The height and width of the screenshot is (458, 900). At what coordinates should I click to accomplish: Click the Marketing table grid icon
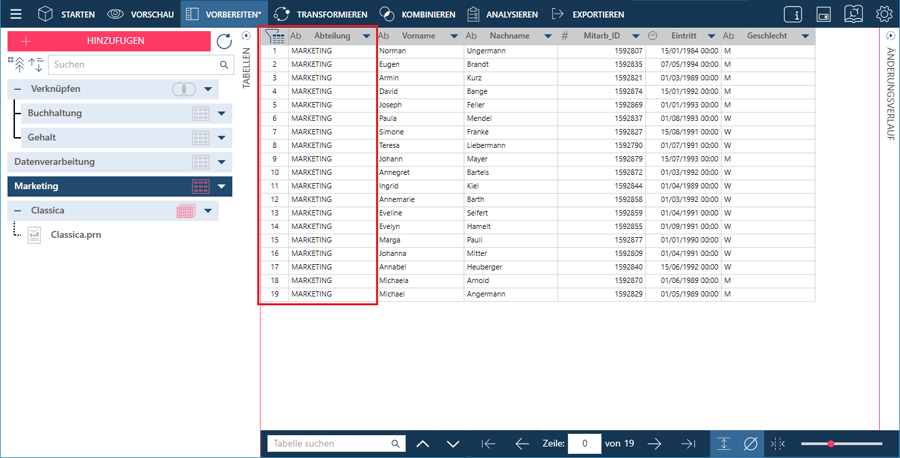coord(200,186)
